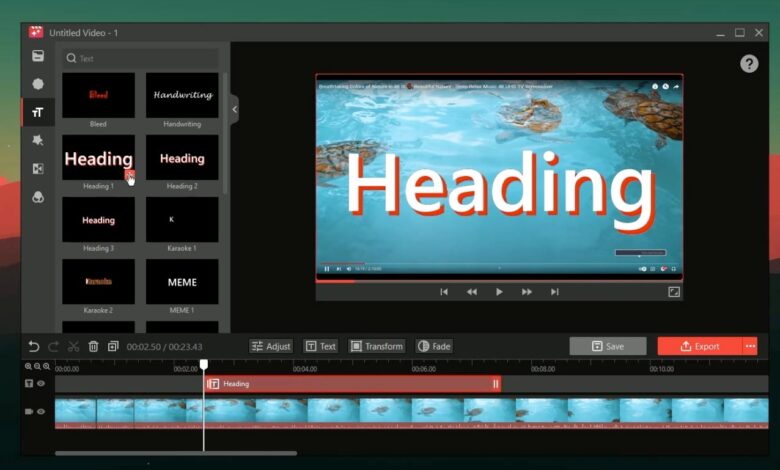Open export options with the three-dots button
Image resolution: width=780 pixels, height=470 pixels.
[x=750, y=346]
